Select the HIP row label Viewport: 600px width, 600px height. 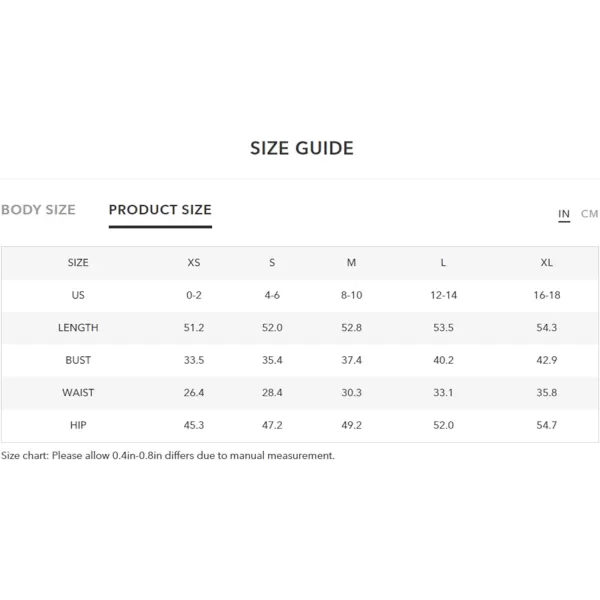78,425
